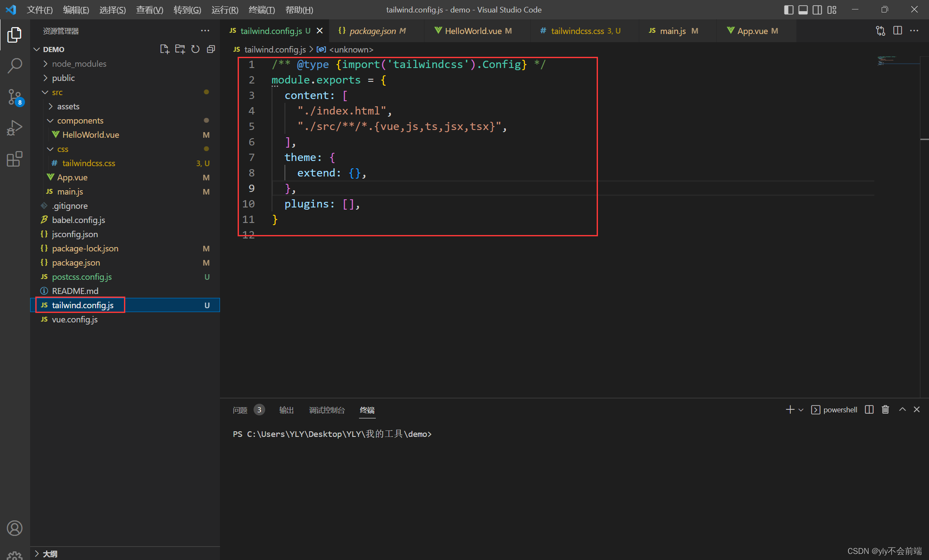Click the New File icon in explorer

click(164, 49)
